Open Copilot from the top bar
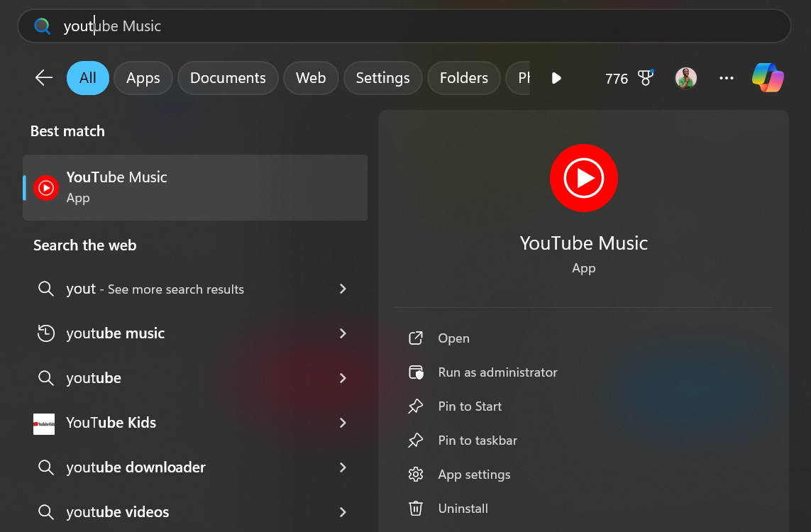The width and height of the screenshot is (811, 532). (768, 78)
